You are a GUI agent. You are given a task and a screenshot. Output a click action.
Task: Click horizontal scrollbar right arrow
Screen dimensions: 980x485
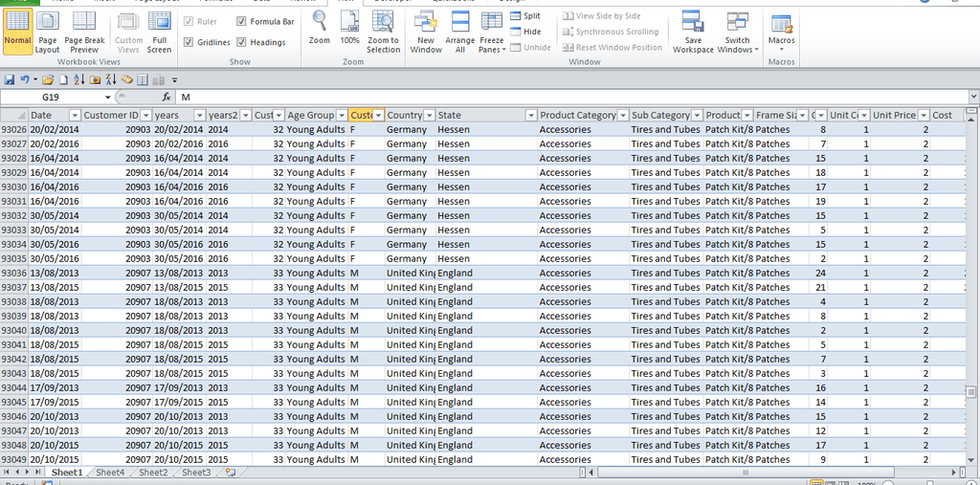[954, 472]
